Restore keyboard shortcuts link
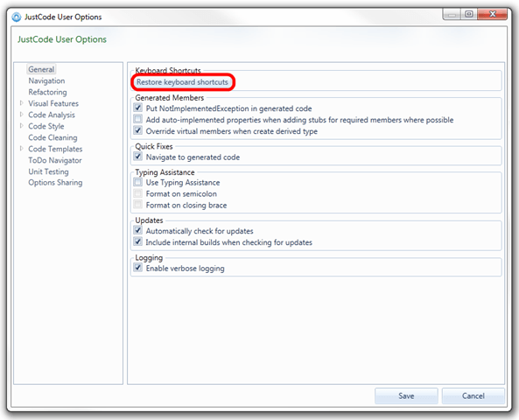Viewport: 519px width, 420px height. tap(182, 82)
